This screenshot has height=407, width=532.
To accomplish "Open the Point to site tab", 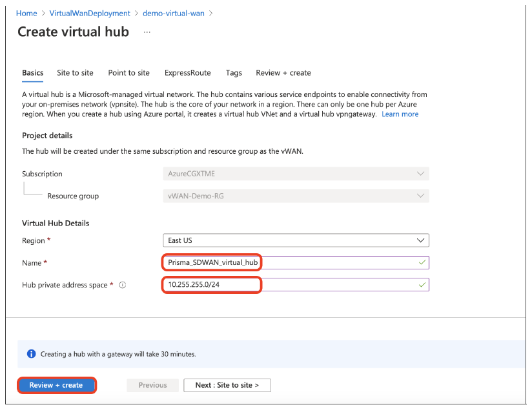I will 128,73.
